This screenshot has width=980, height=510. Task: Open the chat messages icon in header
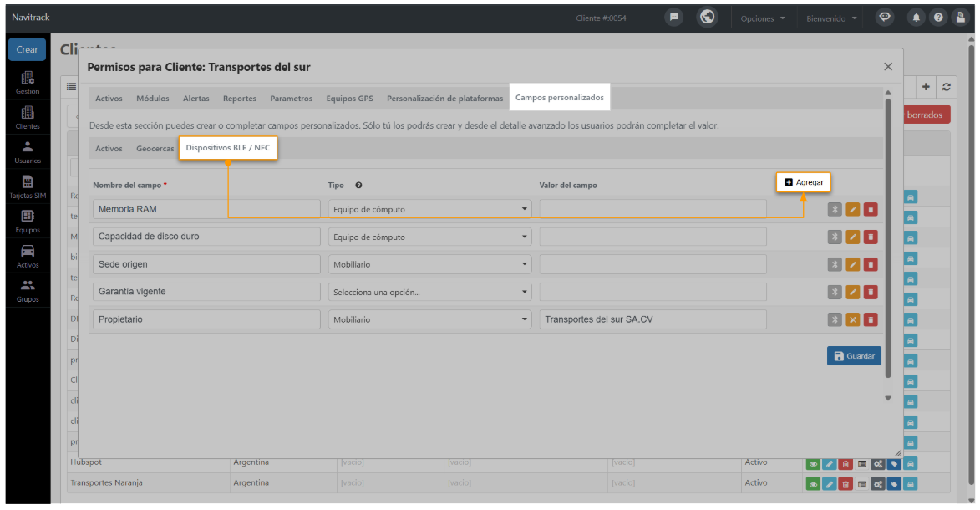coord(673,18)
